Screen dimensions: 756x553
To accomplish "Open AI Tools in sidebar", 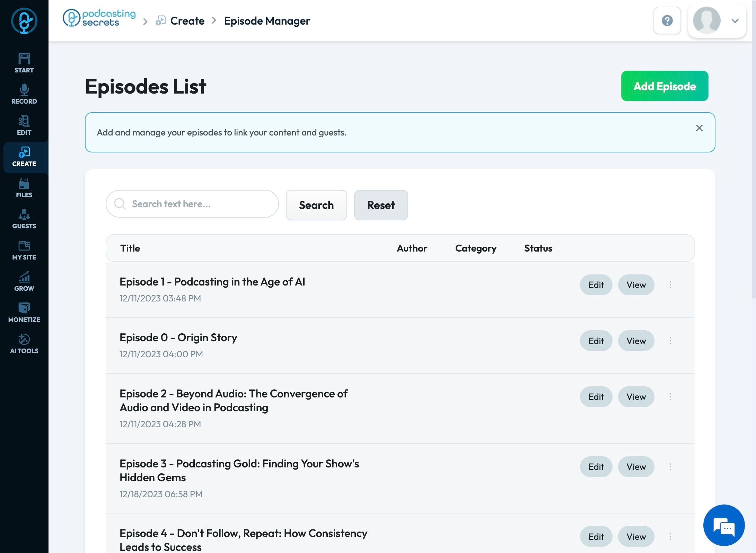I will point(24,343).
